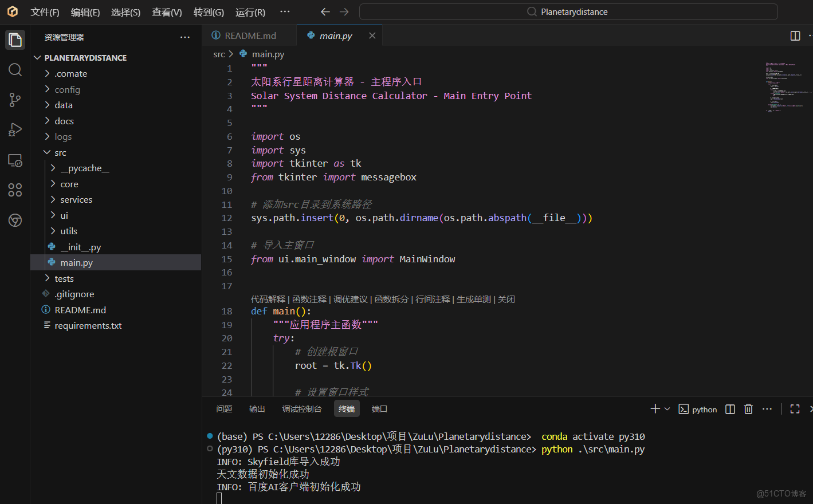This screenshot has width=813, height=504.
Task: Click the split editor right icon
Action: (x=795, y=36)
